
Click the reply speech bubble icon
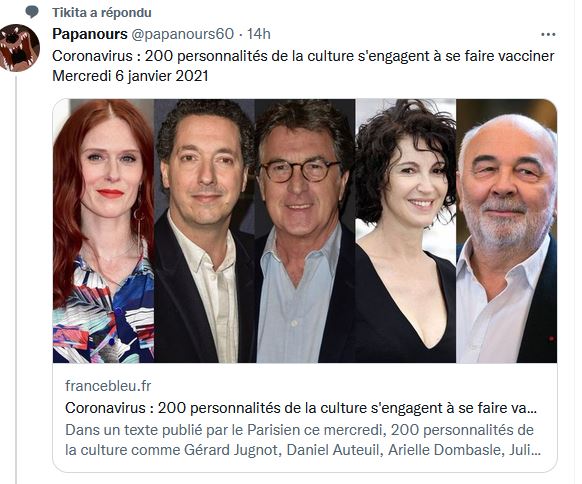click(32, 12)
